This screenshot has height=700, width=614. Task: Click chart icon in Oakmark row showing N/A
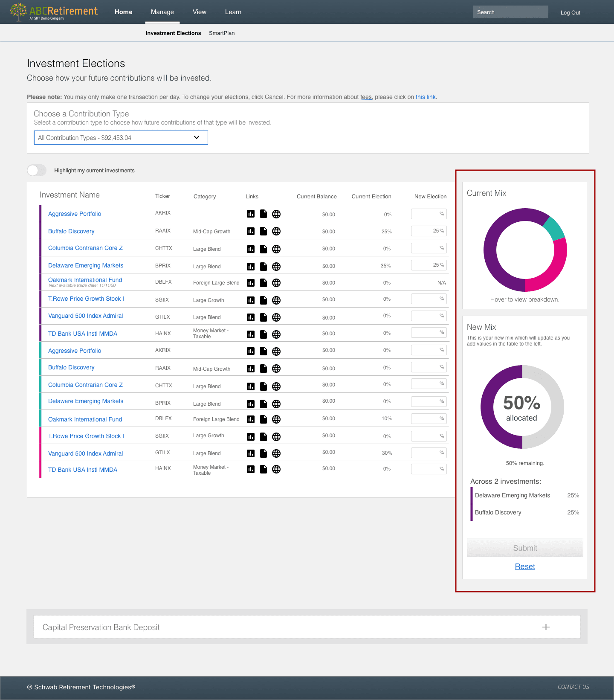251,283
